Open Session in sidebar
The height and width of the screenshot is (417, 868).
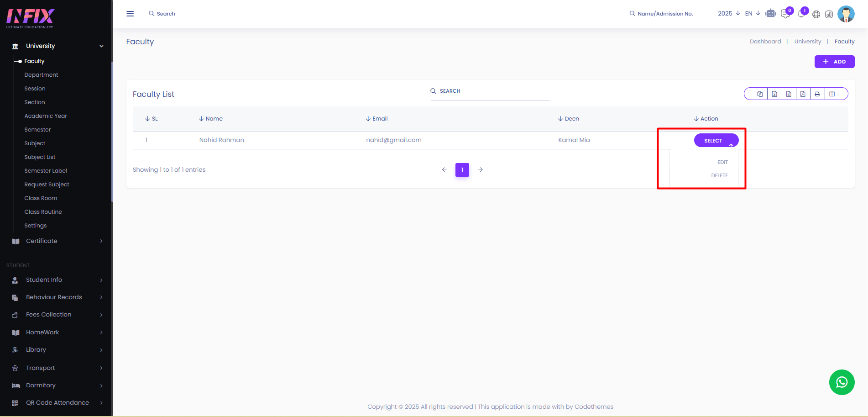coord(35,89)
